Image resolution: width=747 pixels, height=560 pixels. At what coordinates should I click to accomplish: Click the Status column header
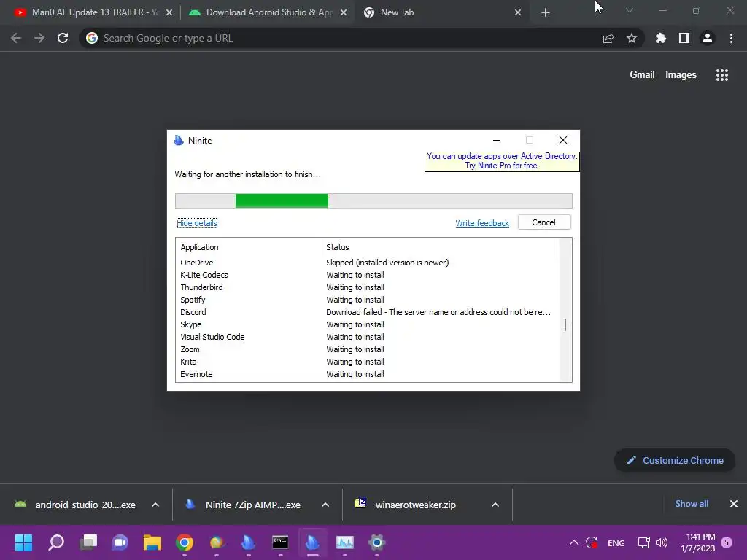pos(439,247)
